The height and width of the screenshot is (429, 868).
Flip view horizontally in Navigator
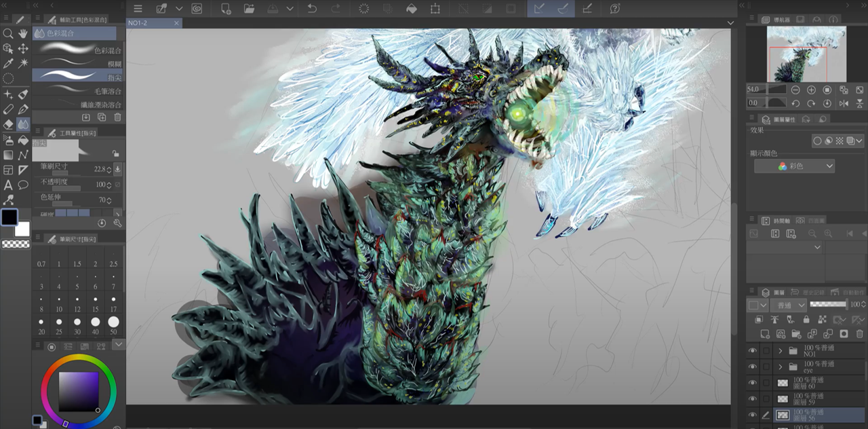[844, 103]
